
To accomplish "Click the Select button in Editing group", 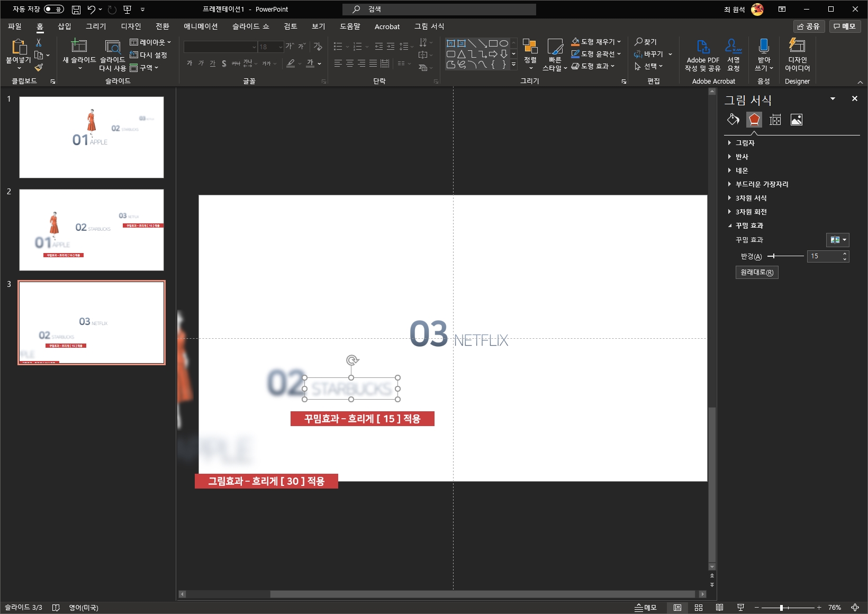I will click(648, 66).
